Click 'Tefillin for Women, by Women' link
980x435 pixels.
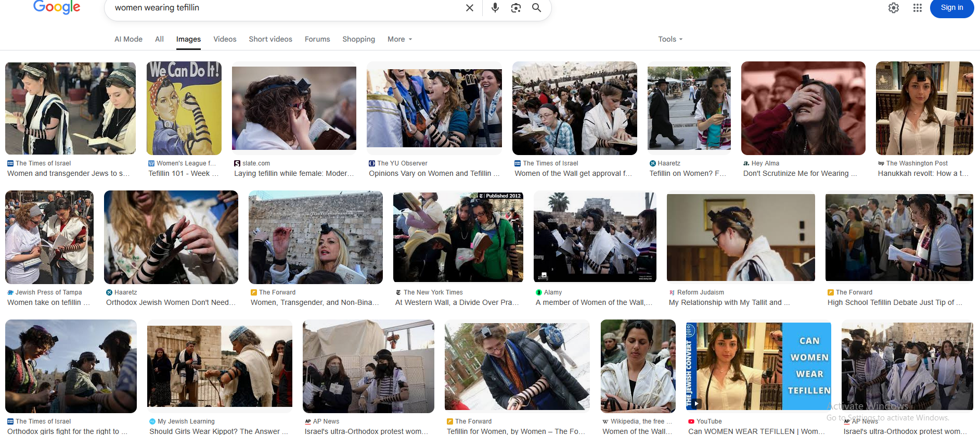(x=515, y=431)
